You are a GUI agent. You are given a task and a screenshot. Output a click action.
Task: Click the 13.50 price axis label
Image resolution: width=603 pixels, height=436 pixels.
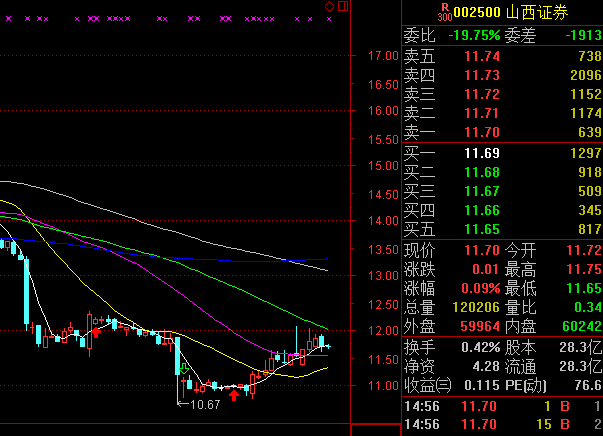[383, 250]
